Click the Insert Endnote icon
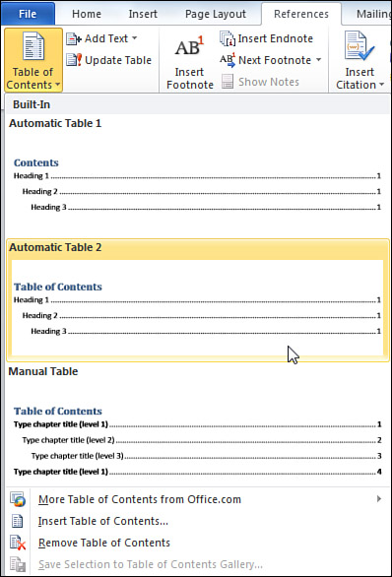 tap(228, 38)
